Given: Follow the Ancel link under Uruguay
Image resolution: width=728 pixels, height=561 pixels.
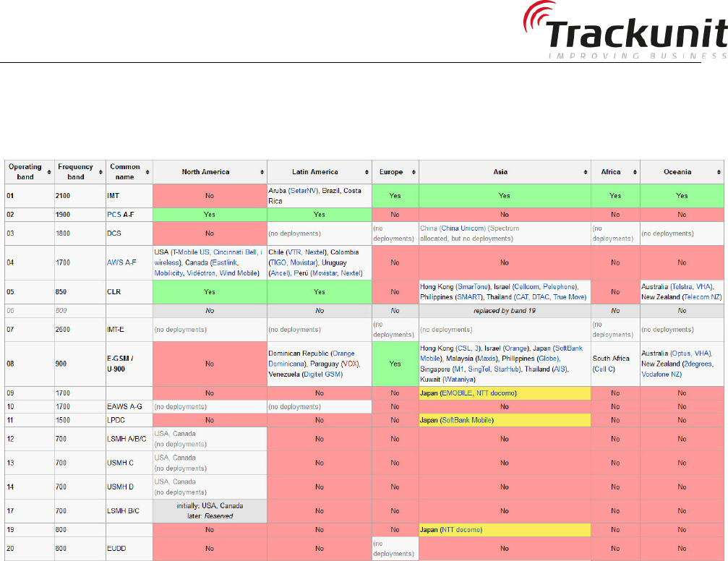Looking at the screenshot, I should (x=280, y=273).
